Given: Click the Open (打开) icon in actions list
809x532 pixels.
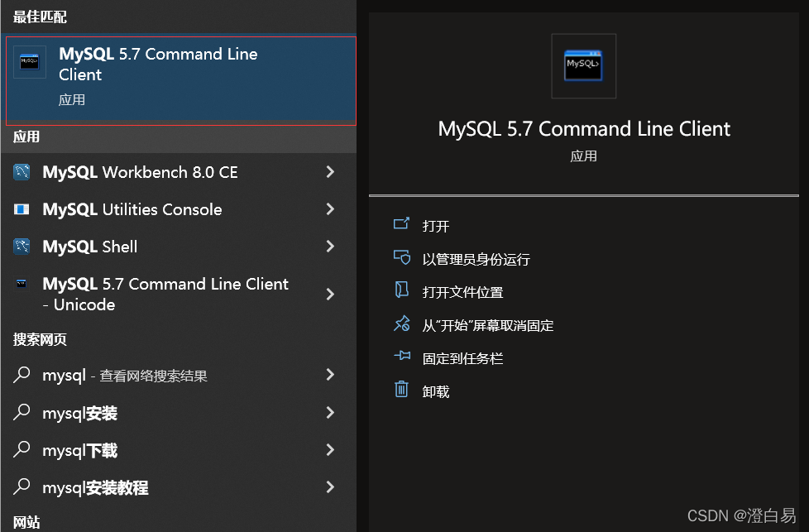Looking at the screenshot, I should click(x=402, y=224).
